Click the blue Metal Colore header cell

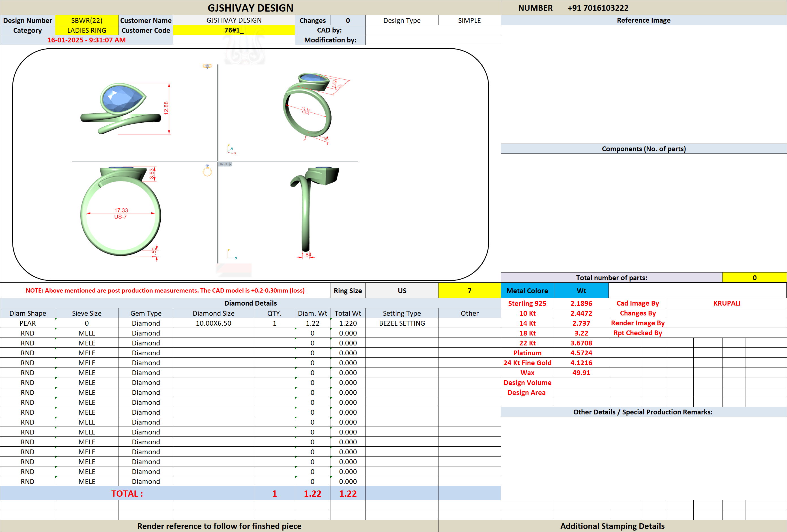(527, 291)
